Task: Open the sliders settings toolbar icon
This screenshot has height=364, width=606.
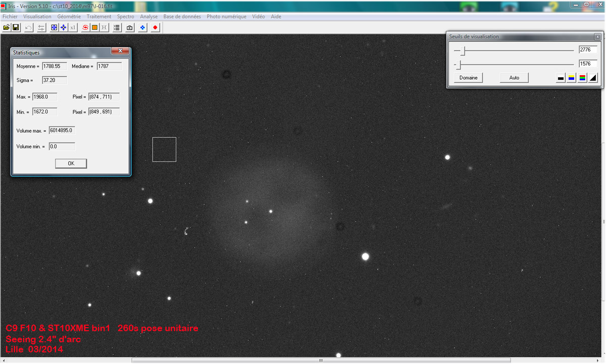Action: pos(41,27)
